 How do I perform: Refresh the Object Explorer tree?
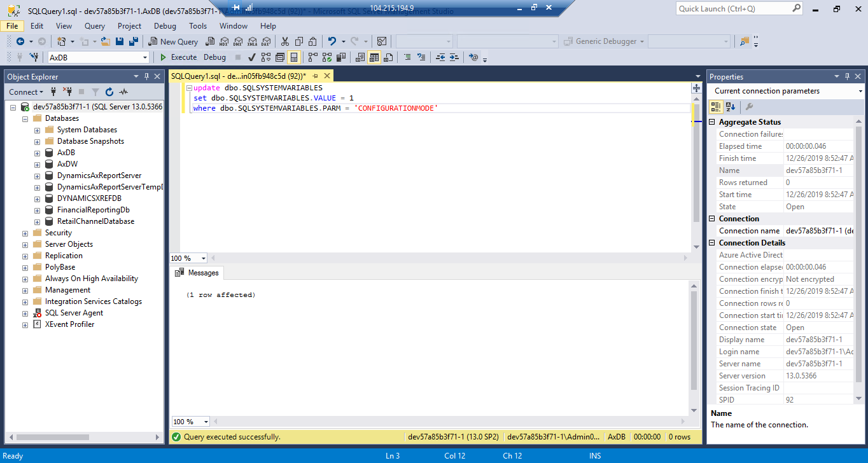click(x=109, y=92)
